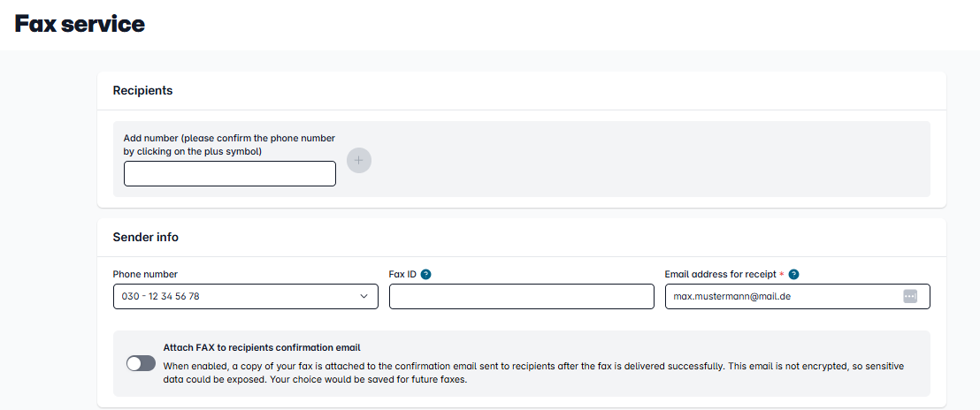This screenshot has height=410, width=980.
Task: Click the Fax service page title
Action: [x=80, y=24]
